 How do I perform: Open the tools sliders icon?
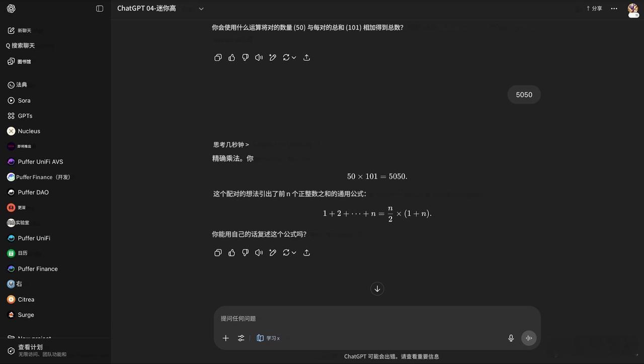(x=241, y=338)
